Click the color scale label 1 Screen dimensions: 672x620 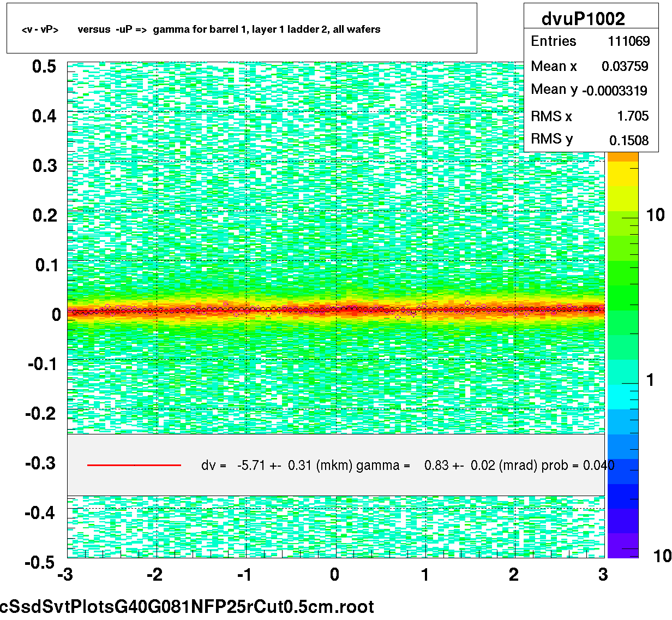point(650,380)
